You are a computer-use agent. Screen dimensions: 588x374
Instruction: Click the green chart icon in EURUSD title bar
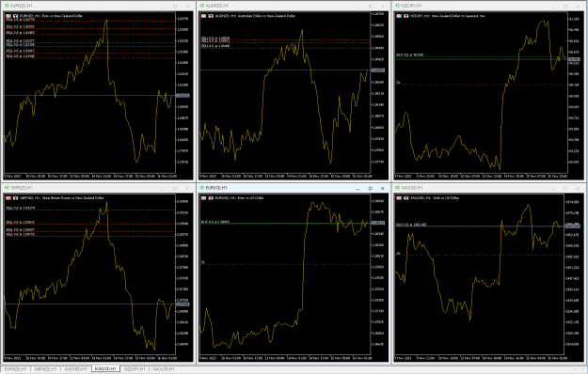[x=201, y=188]
